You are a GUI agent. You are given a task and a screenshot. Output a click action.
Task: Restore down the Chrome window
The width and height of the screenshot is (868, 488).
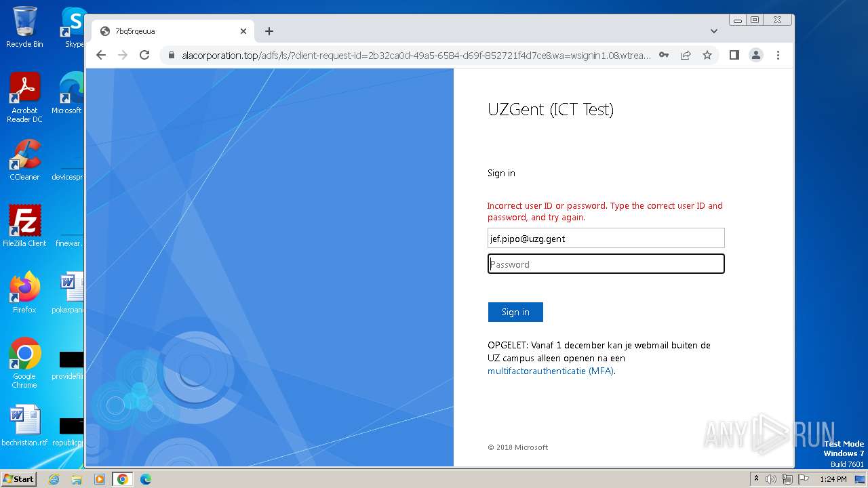pos(754,20)
